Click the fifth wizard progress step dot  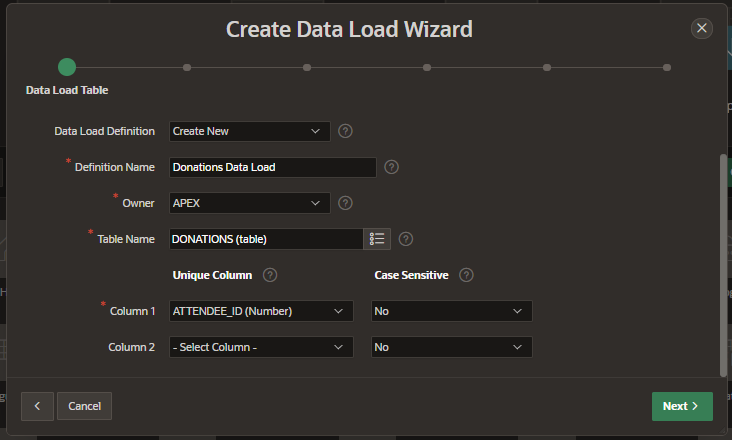click(x=547, y=68)
